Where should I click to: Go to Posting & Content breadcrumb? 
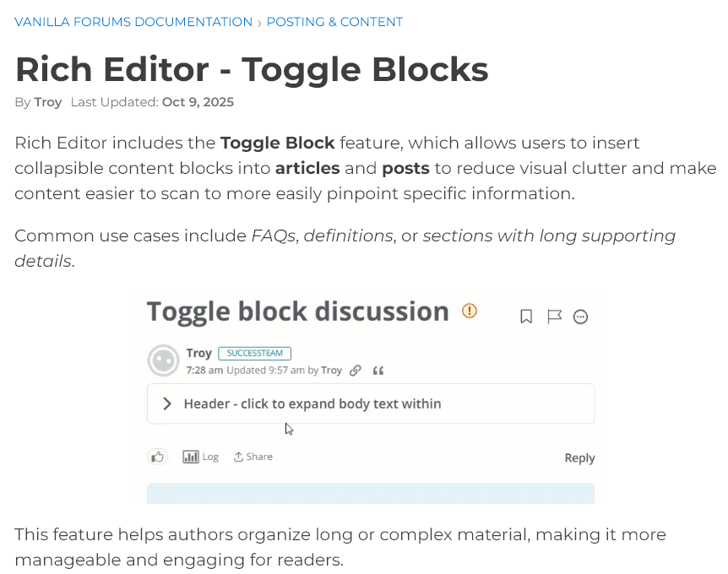tap(334, 22)
